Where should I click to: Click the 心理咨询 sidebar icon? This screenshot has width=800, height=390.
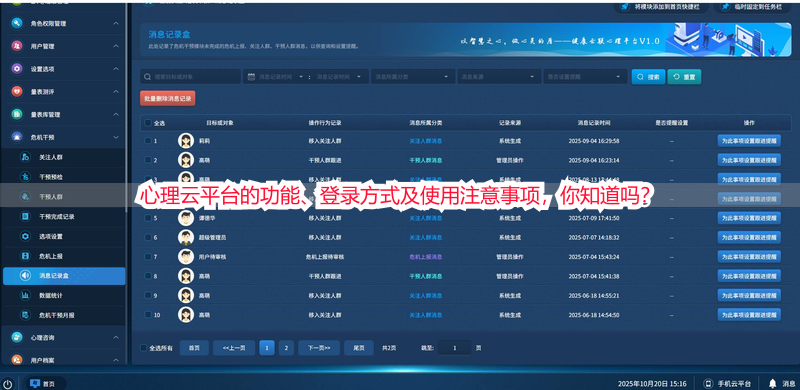pyautogui.click(x=17, y=337)
